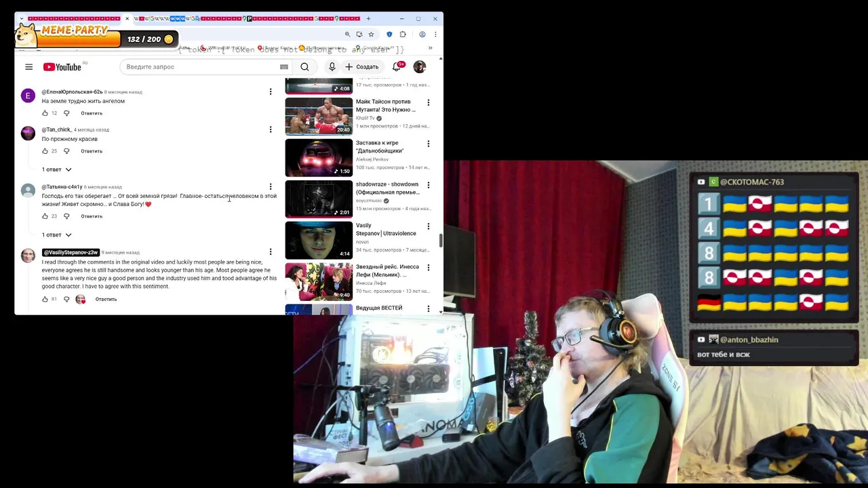The height and width of the screenshot is (488, 868).
Task: Expand 1 ответ under @Tan_chick_ comment
Action: pyautogui.click(x=56, y=169)
